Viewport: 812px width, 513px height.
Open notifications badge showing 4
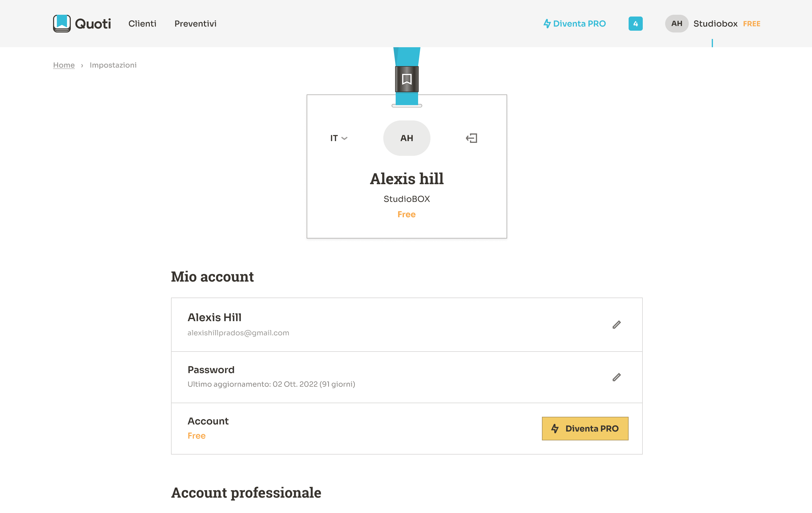pyautogui.click(x=635, y=24)
